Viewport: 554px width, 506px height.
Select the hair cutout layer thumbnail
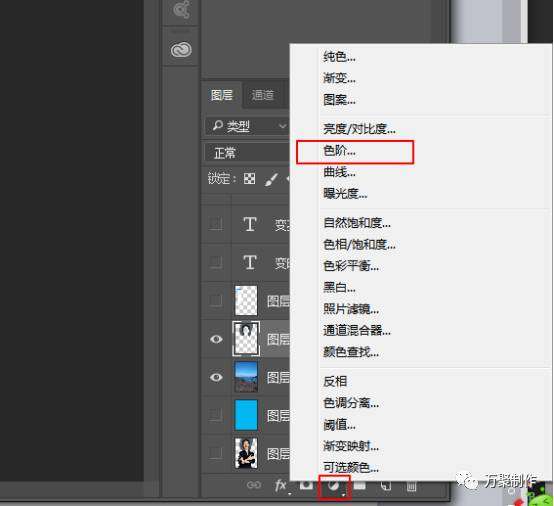[246, 339]
